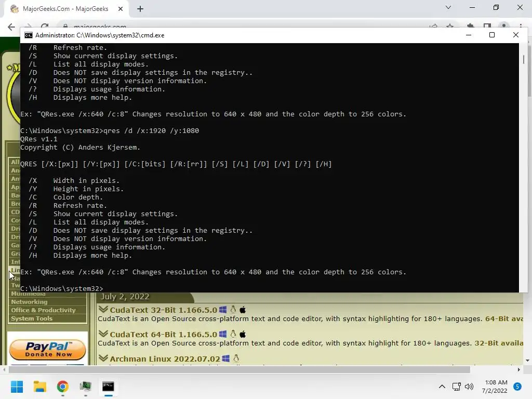Follow the 64-Bit available link
Screen dimensions: 532x399
pos(504,319)
